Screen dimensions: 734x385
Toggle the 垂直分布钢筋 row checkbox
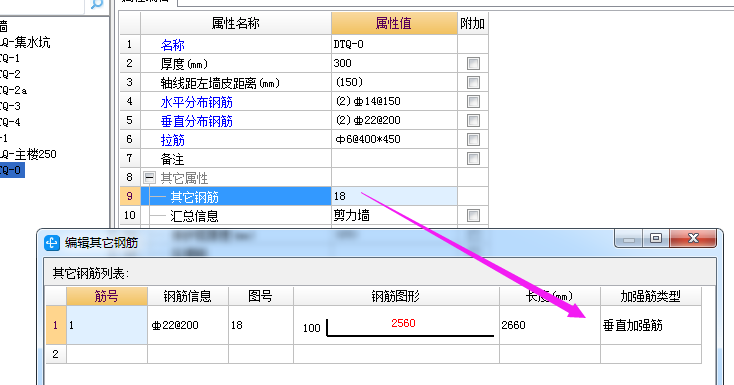(473, 120)
